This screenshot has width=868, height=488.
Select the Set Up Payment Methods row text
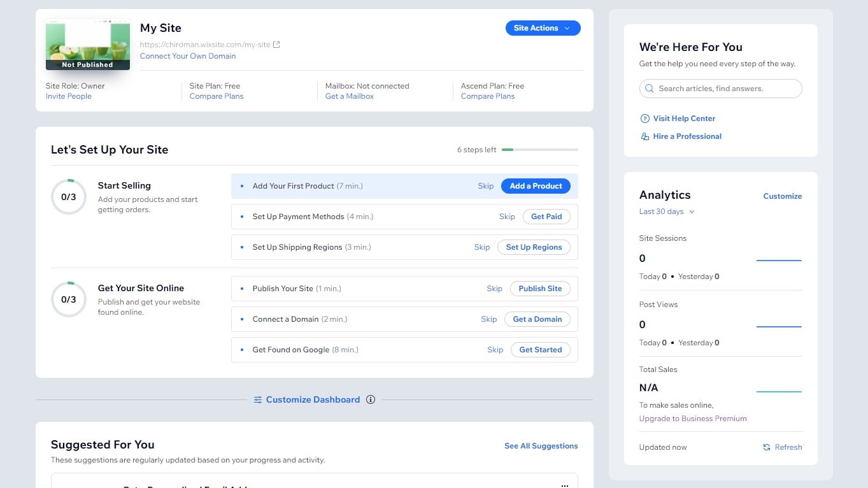[x=313, y=217]
